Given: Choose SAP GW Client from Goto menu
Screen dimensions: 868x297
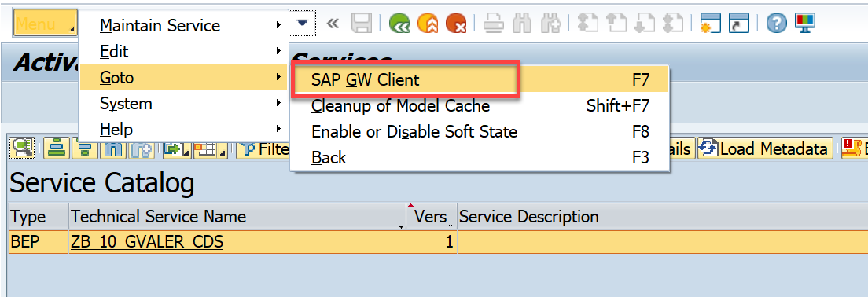Looking at the screenshot, I should tap(480, 80).
